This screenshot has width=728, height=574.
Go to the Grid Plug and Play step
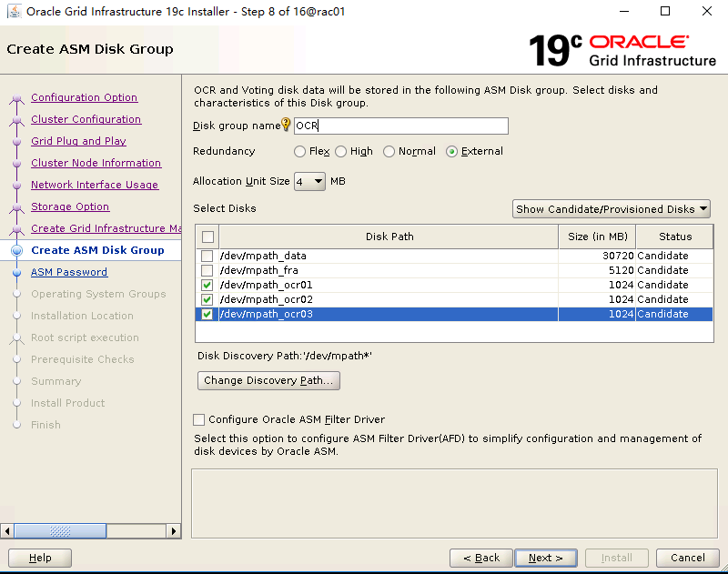78,141
